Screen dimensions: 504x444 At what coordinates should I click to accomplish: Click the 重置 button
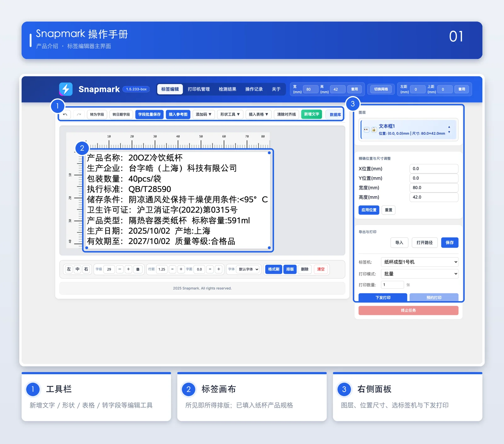[x=388, y=210]
